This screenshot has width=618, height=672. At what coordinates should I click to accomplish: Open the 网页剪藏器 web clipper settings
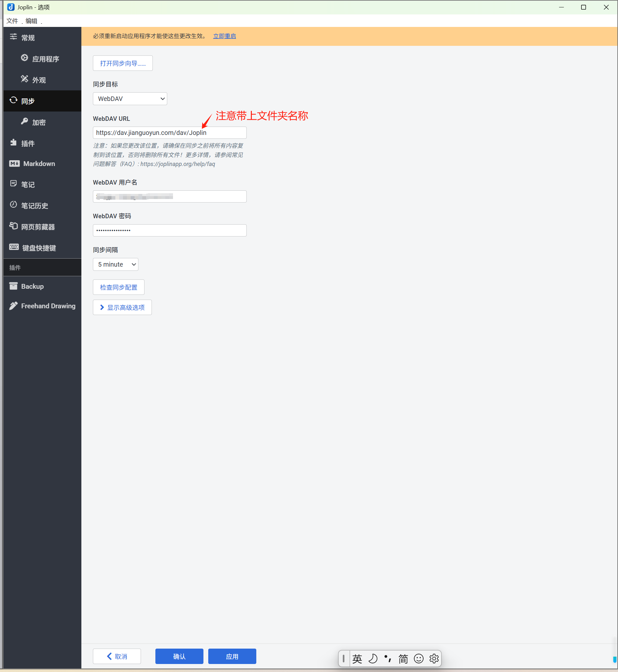[42, 227]
